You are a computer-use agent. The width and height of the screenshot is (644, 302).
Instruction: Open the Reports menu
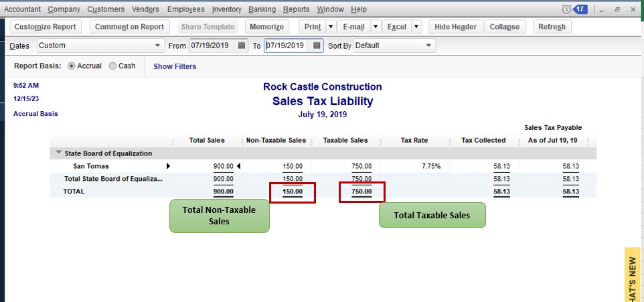click(297, 9)
